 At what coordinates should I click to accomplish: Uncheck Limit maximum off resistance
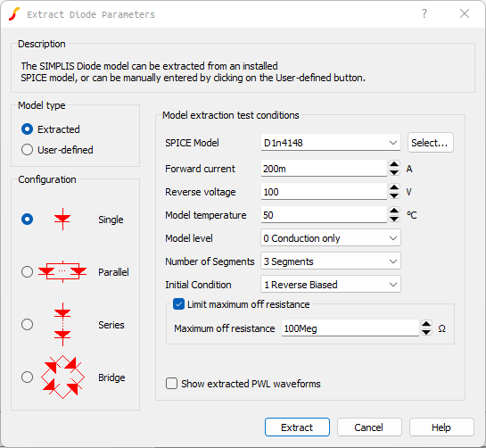[x=178, y=304]
